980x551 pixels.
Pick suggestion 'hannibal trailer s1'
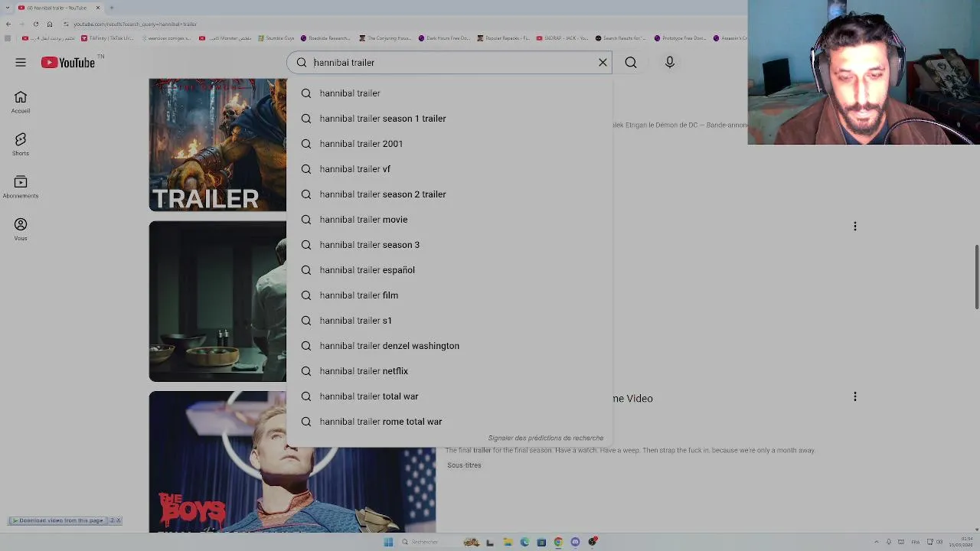coord(449,321)
